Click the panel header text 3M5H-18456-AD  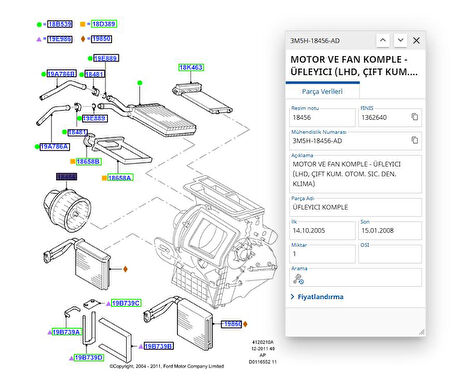315,41
